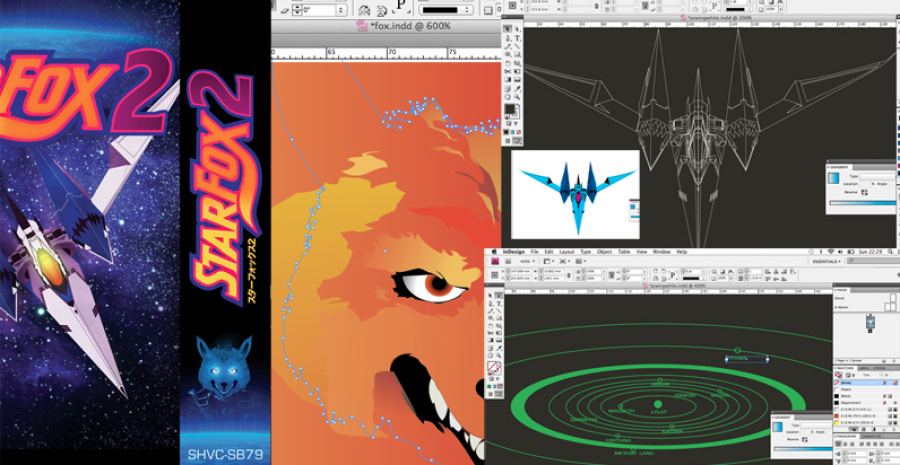
Task: Select the Hand tool in the 400% window toolbox
Action: coord(490,355)
